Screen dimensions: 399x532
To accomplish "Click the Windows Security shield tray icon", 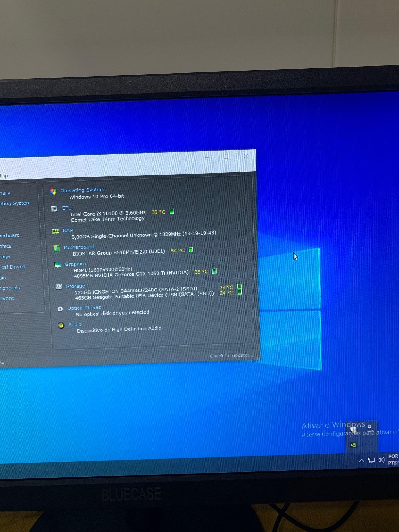I will (353, 429).
